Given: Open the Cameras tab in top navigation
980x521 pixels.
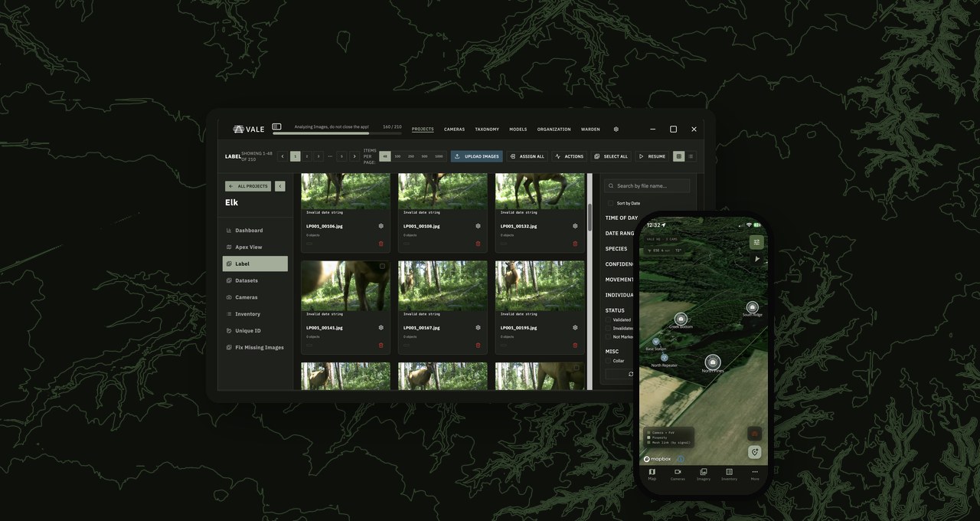Looking at the screenshot, I should [x=454, y=129].
